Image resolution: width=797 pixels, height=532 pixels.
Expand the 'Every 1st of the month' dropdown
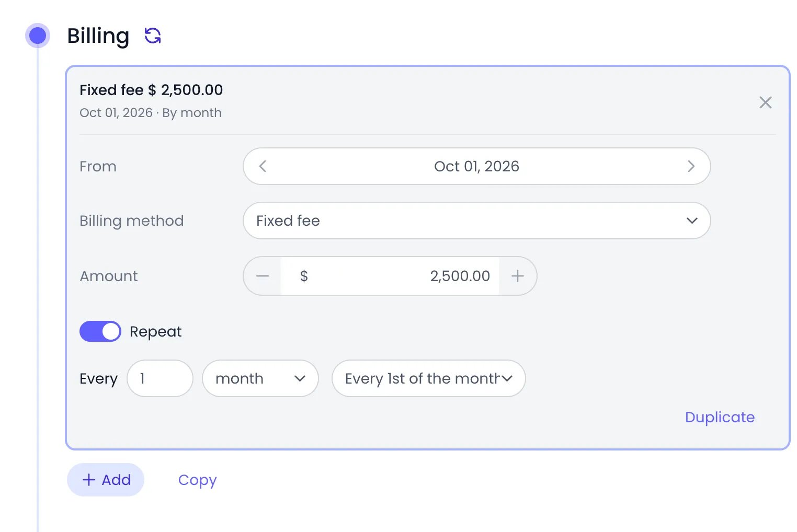428,378
